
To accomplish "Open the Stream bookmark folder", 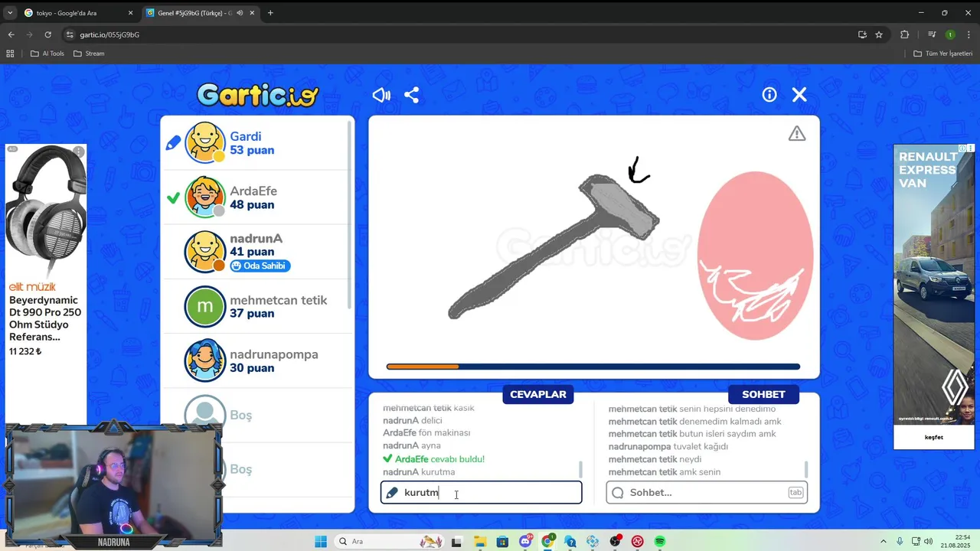I will pyautogui.click(x=89, y=54).
